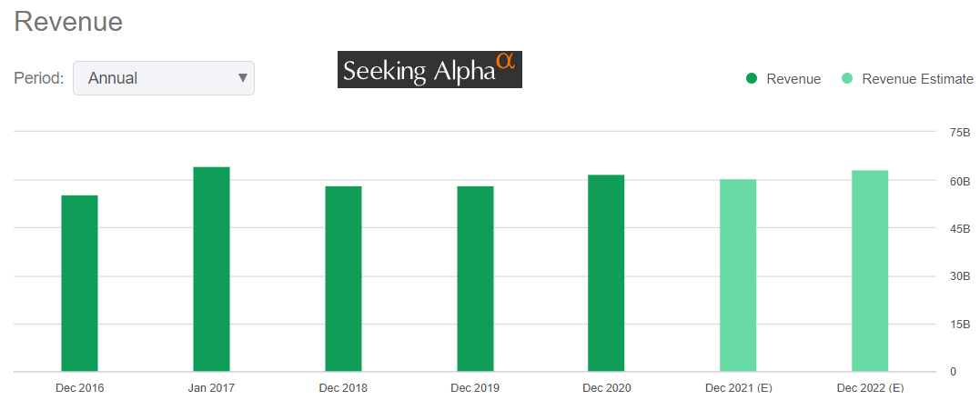Click the orange alpha symbol in logo

tap(505, 62)
